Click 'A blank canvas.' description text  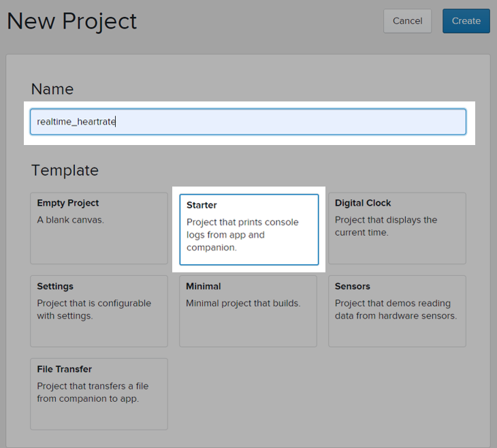[x=70, y=220]
